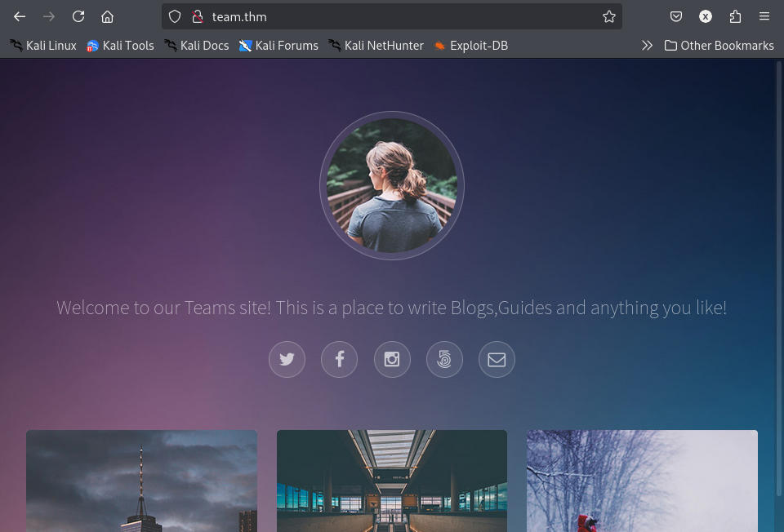Open the tracking protection shield

coord(175,16)
